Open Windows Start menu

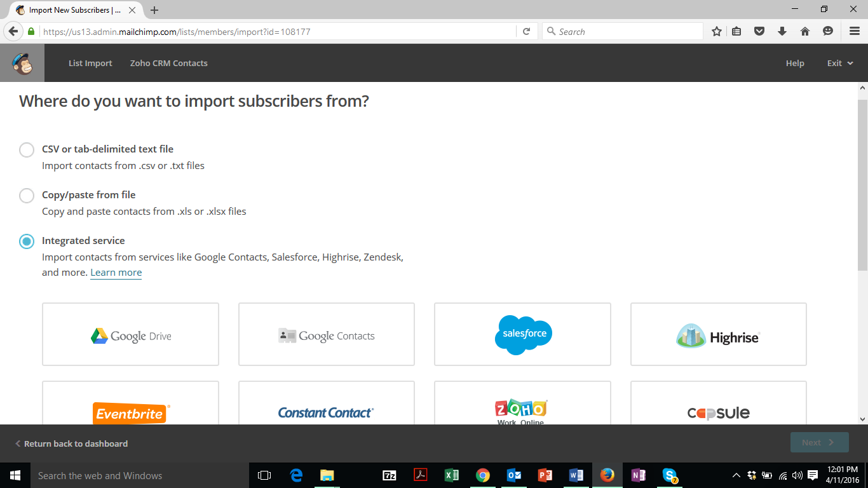[15, 475]
